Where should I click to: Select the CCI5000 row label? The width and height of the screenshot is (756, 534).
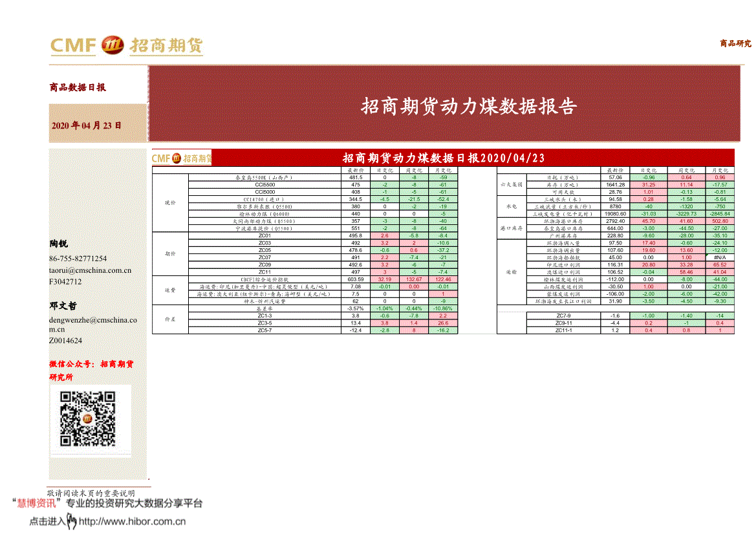265,192
